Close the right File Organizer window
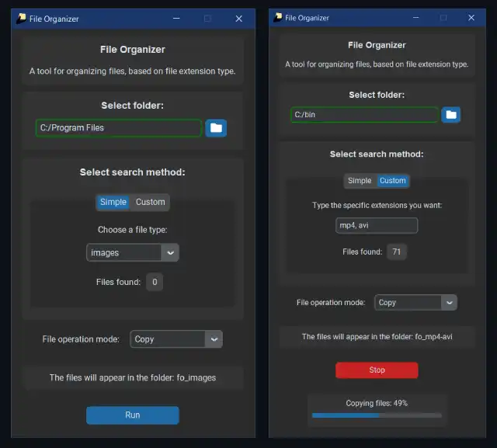 click(471, 18)
